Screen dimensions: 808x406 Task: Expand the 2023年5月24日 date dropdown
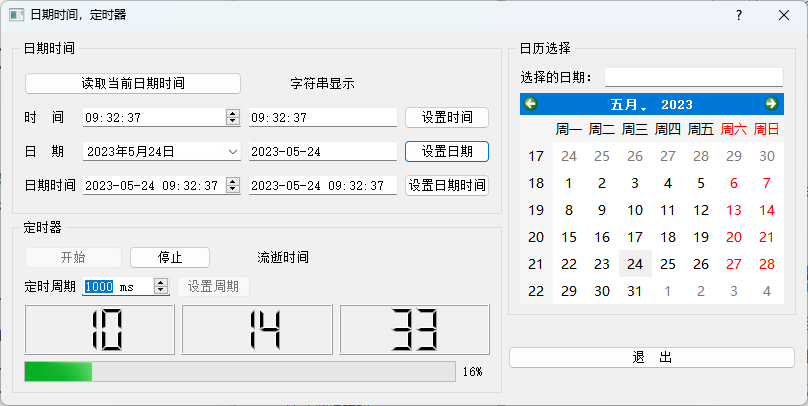coord(233,152)
